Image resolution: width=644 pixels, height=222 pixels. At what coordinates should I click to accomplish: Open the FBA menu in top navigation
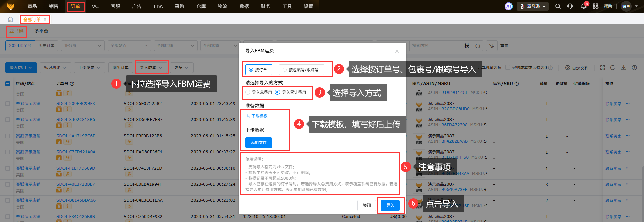158,6
